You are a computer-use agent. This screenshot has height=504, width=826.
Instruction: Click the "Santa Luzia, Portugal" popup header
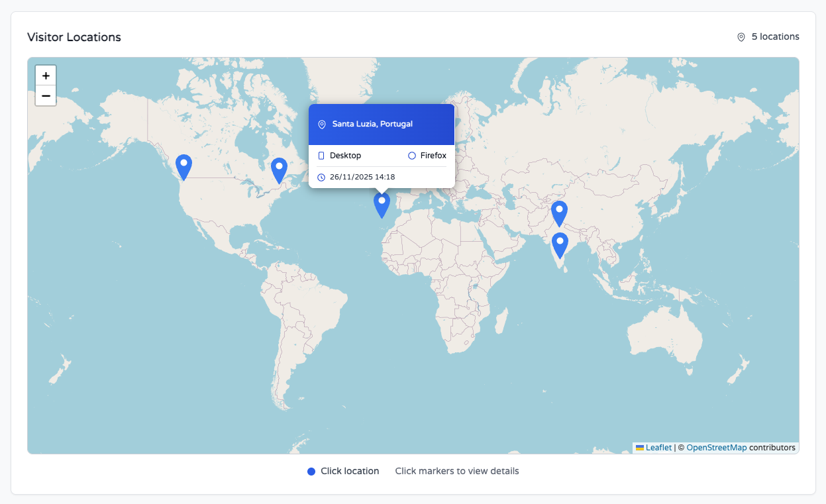(x=372, y=124)
